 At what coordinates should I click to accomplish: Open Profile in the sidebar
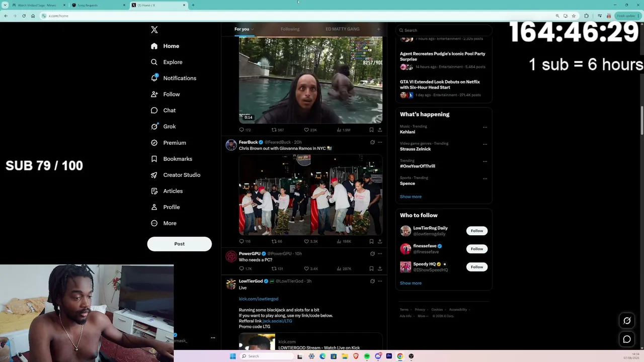pyautogui.click(x=165, y=207)
